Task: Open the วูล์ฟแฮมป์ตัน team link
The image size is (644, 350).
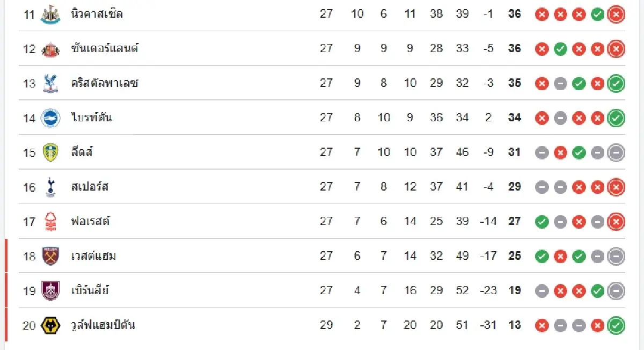Action: point(103,325)
